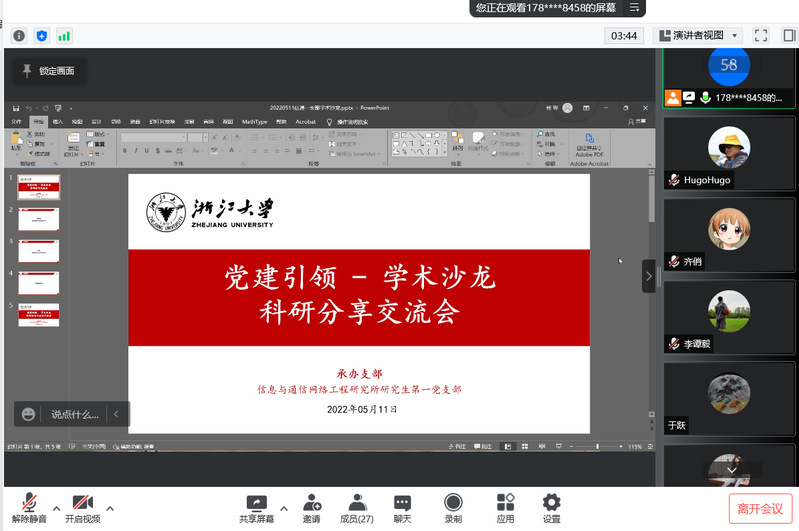
Task: Click the Find magnifier icon
Action: coord(540,134)
